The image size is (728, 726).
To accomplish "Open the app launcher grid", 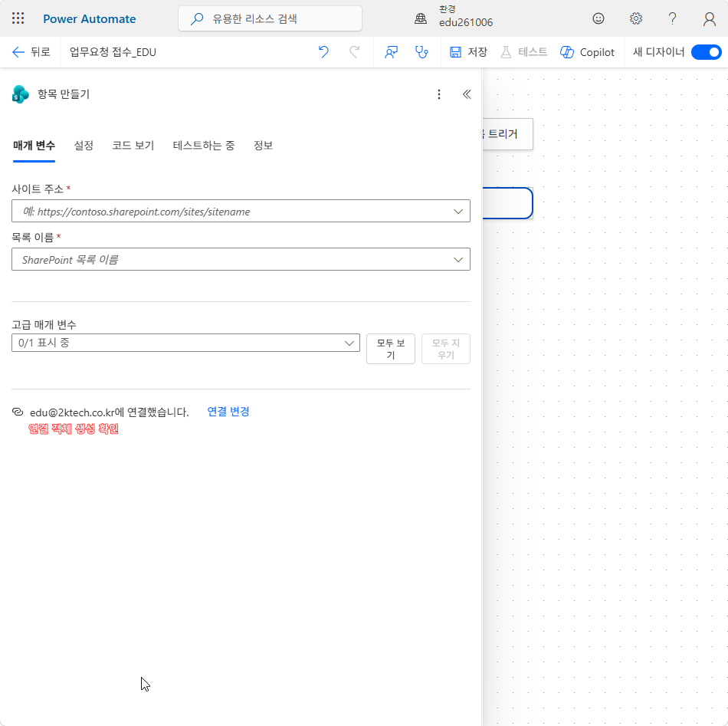I will click(18, 18).
